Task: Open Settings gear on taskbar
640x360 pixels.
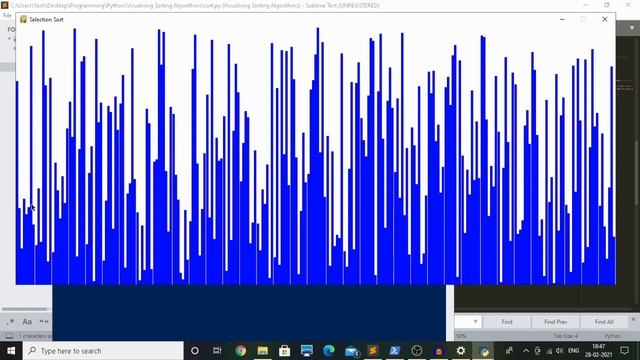Action: tap(461, 351)
